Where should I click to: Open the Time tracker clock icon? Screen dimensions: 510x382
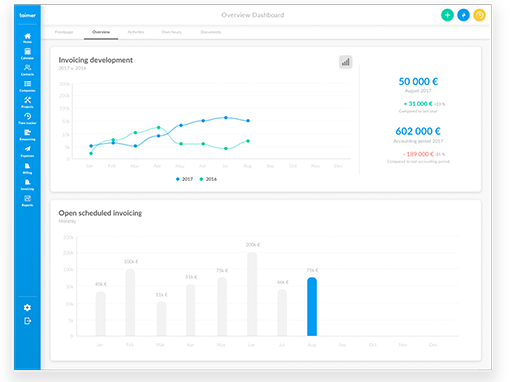click(x=27, y=118)
